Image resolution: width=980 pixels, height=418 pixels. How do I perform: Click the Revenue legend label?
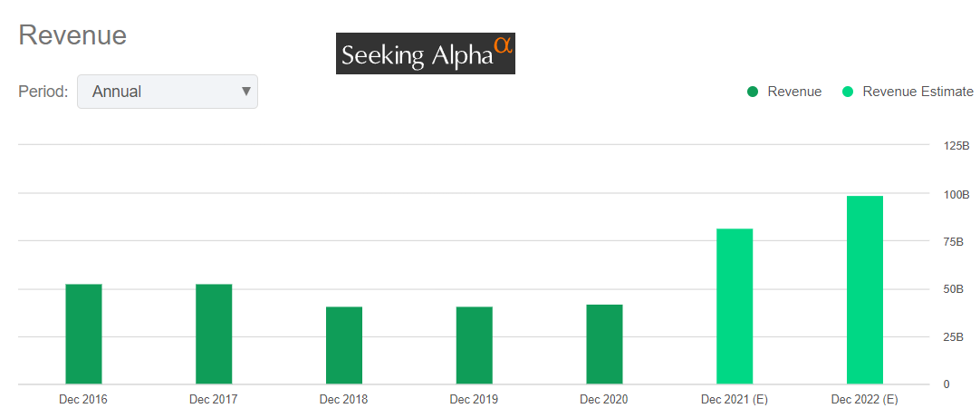click(x=794, y=92)
